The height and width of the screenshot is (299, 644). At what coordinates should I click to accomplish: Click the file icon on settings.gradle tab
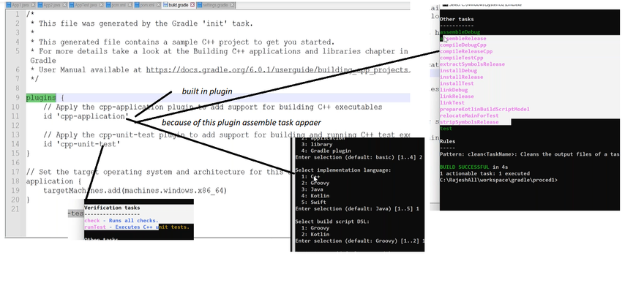click(x=199, y=5)
